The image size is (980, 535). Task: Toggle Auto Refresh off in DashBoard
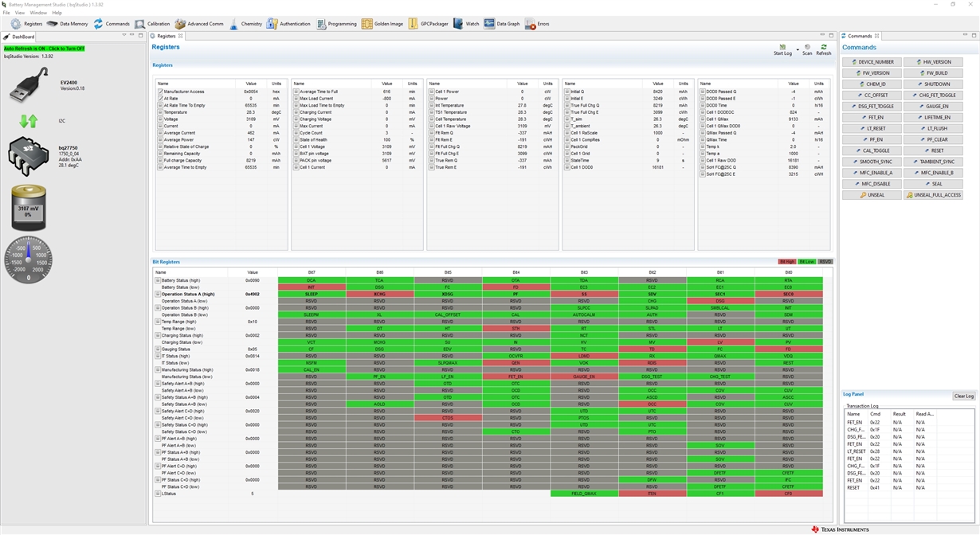pos(44,49)
